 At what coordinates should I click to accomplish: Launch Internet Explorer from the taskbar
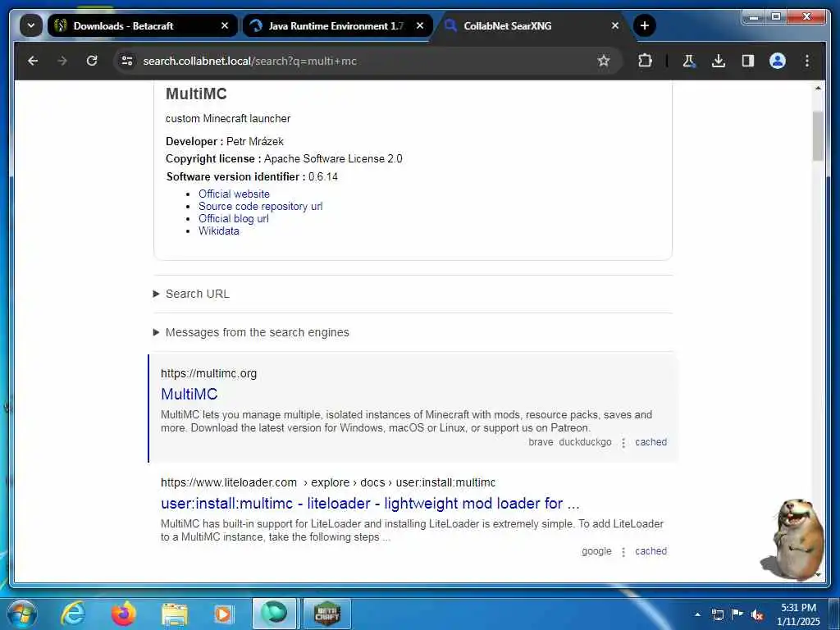[72, 614]
